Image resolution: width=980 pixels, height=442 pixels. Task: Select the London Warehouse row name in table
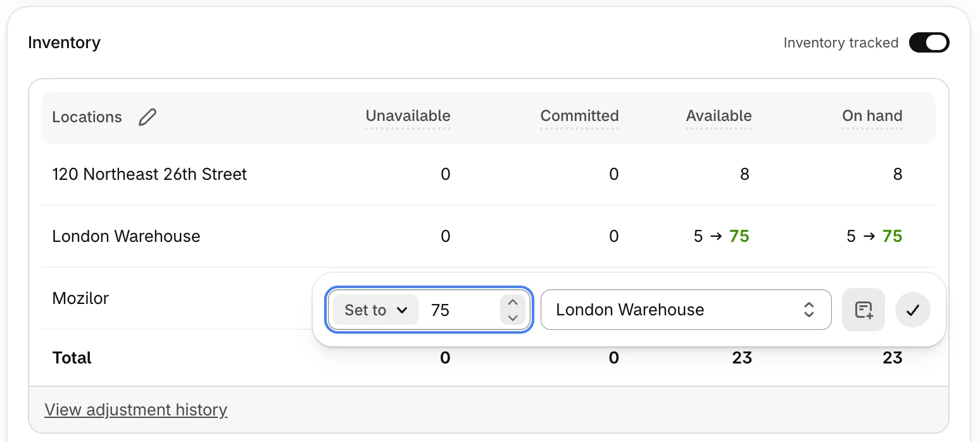tap(126, 236)
